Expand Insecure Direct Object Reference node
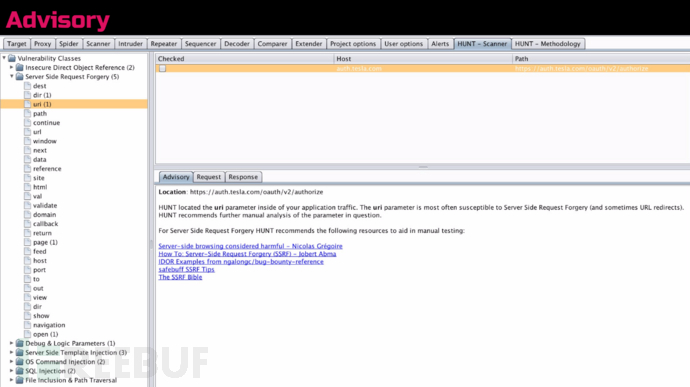Screen dimensions: 690x387 11,67
